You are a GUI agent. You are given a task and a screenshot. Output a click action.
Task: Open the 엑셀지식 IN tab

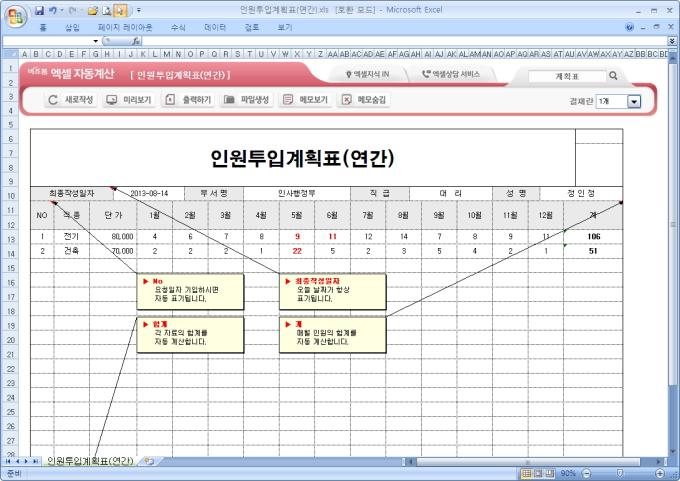coord(368,75)
